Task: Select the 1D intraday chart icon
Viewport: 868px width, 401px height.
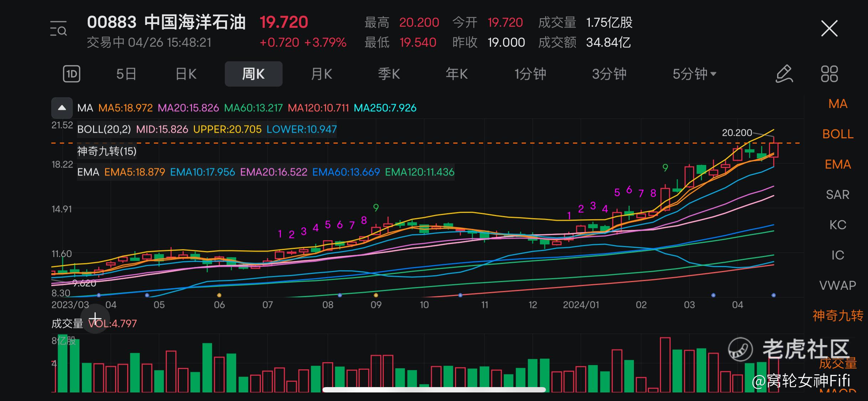Action: (72, 74)
